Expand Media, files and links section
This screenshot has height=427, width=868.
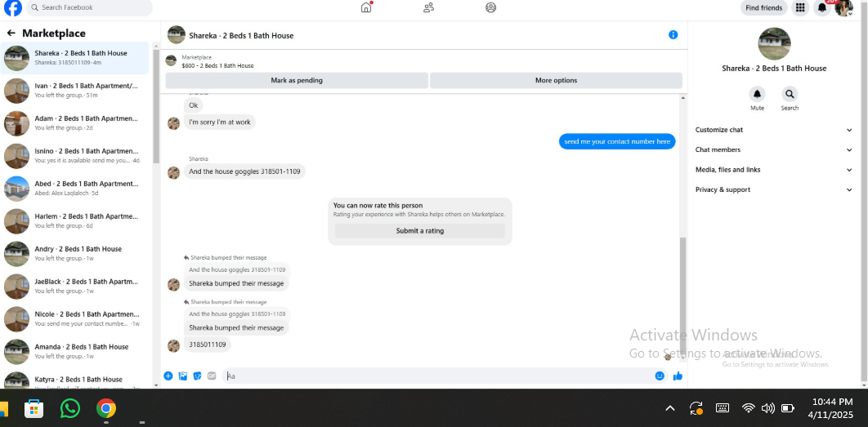tap(773, 170)
